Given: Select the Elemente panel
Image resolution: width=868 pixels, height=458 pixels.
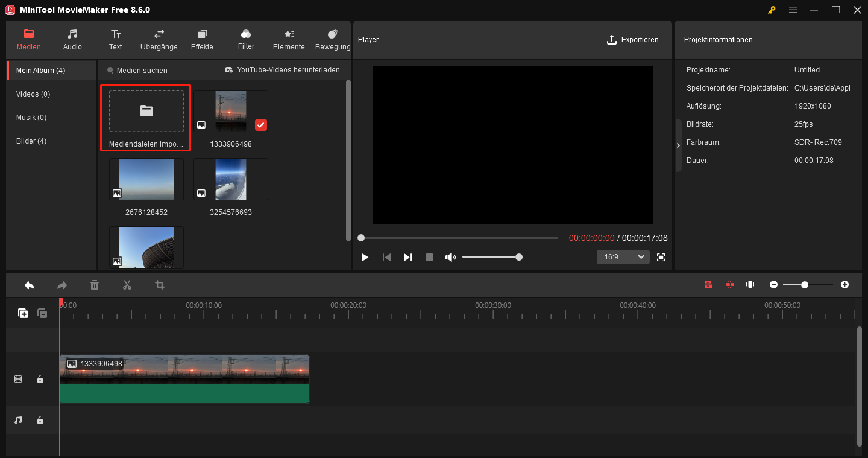Looking at the screenshot, I should tap(288, 40).
